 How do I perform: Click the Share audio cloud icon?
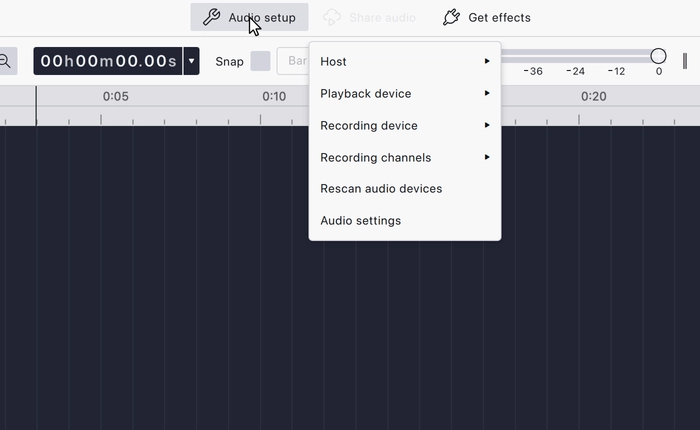[x=332, y=17]
